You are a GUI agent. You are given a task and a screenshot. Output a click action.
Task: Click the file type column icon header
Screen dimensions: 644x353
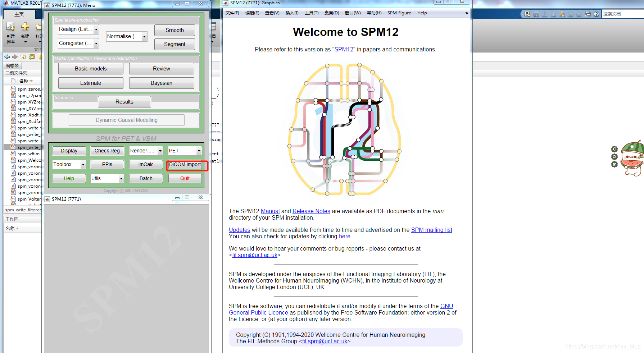[x=13, y=81]
